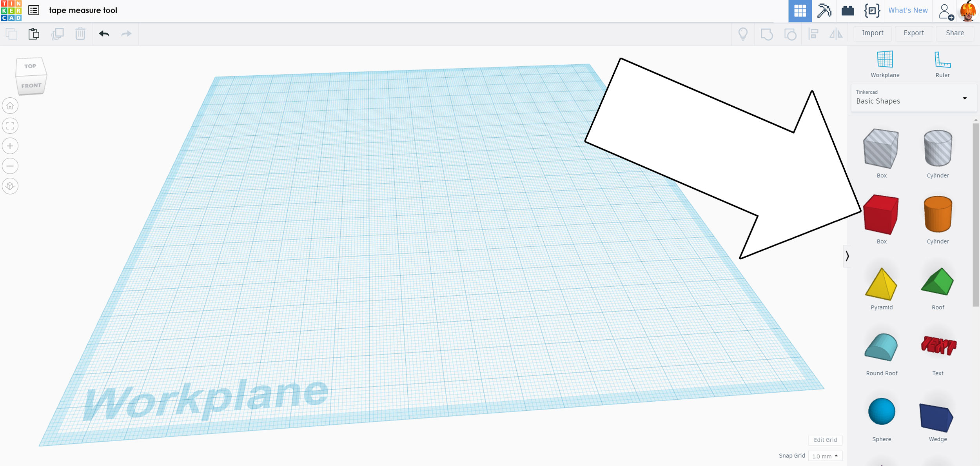Screen dimensions: 980x466
Task: Open What's New link
Action: coord(907,11)
